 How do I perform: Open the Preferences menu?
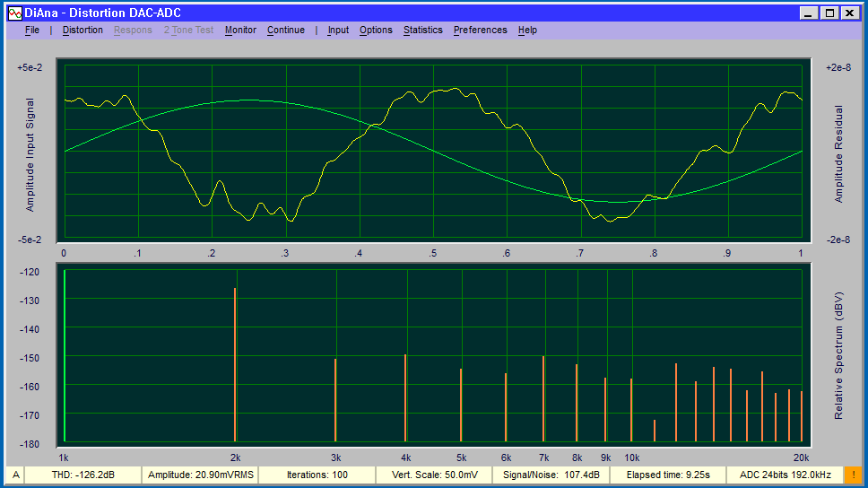coord(480,30)
